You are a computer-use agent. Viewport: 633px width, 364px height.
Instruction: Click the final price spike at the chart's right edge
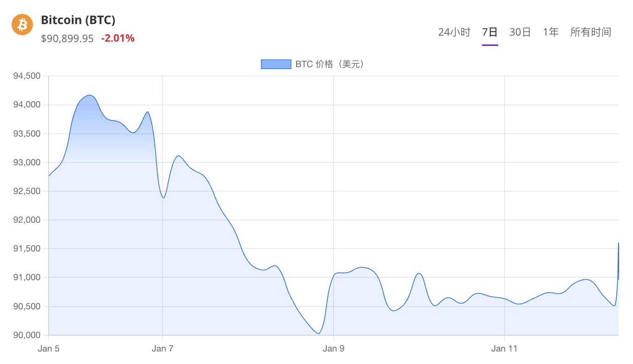click(x=618, y=243)
